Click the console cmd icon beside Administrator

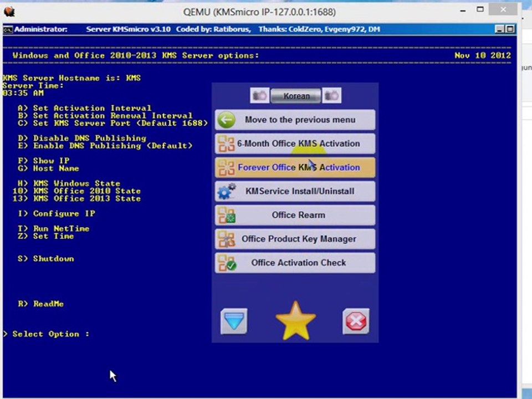pos(8,29)
